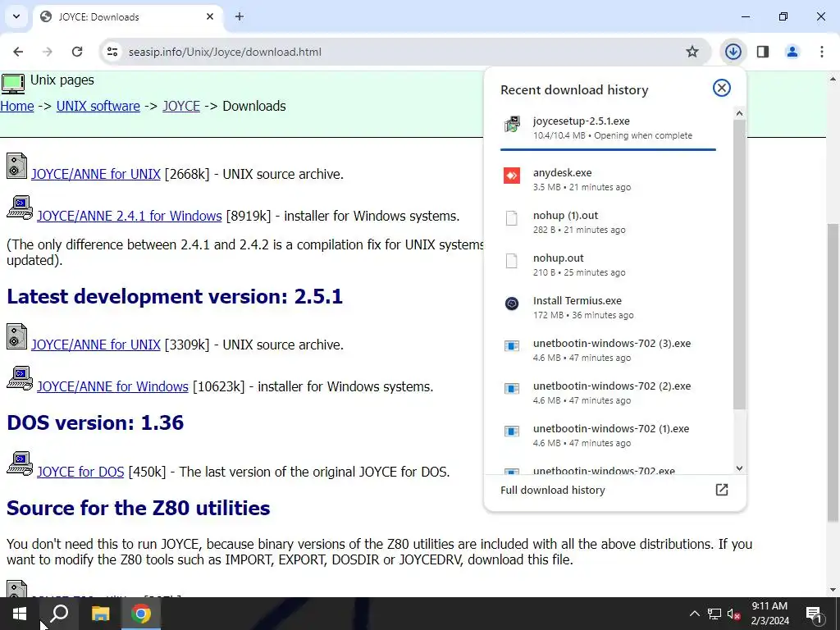Select the JOYCE: Downloads tab
Screen dimensions: 840x630
tap(127, 17)
